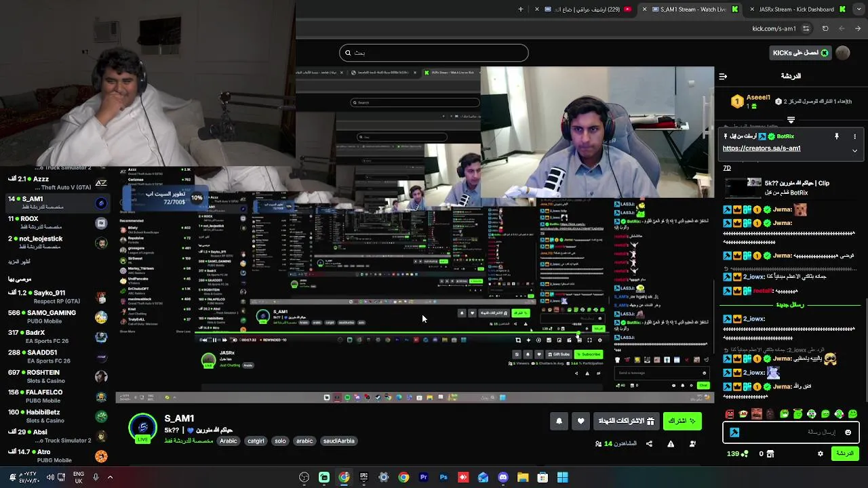Open the system volume control in the tray
868x488 pixels.
[x=50, y=477]
